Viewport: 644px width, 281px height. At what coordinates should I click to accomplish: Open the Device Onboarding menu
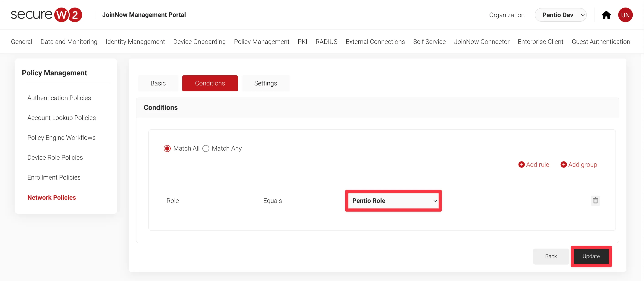pyautogui.click(x=199, y=42)
